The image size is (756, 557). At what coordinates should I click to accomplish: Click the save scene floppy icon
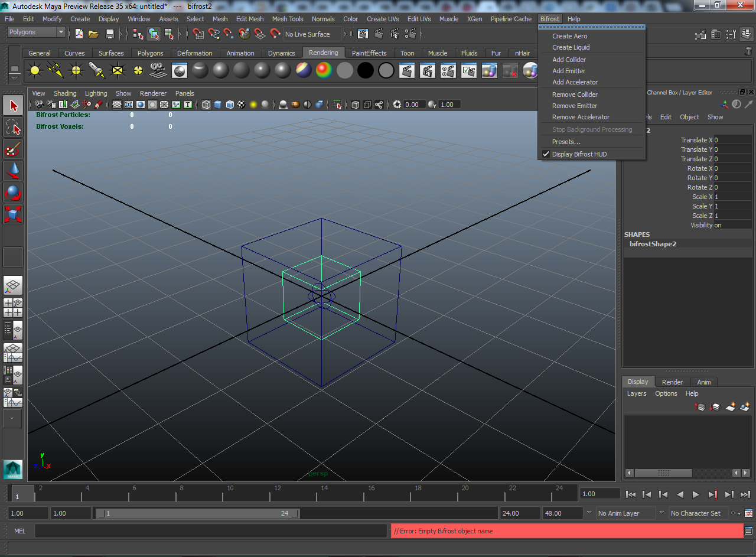coord(109,34)
